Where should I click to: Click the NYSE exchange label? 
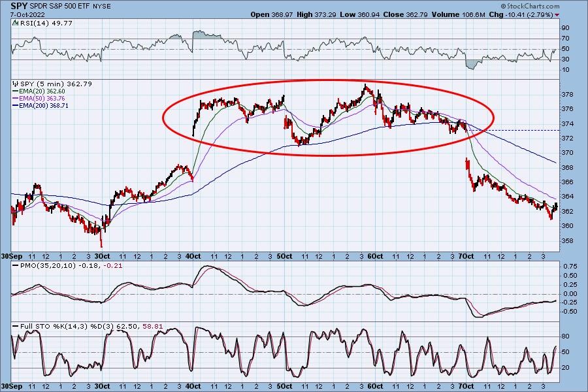point(101,7)
